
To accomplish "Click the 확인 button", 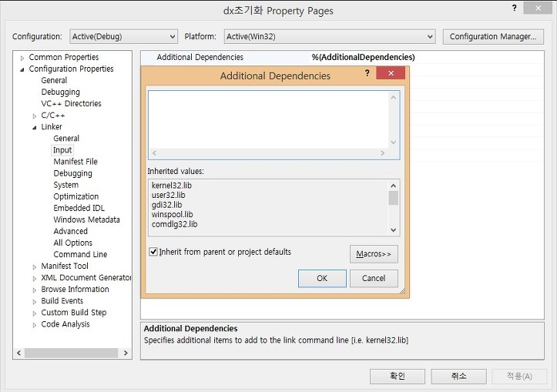I will click(x=398, y=376).
